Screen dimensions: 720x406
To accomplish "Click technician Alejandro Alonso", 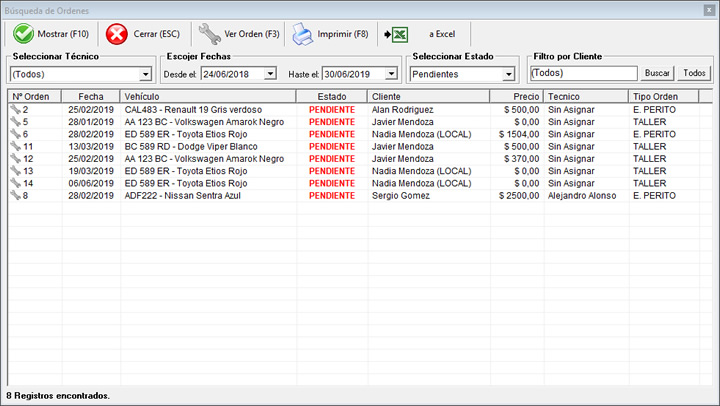I will pyautogui.click(x=582, y=196).
